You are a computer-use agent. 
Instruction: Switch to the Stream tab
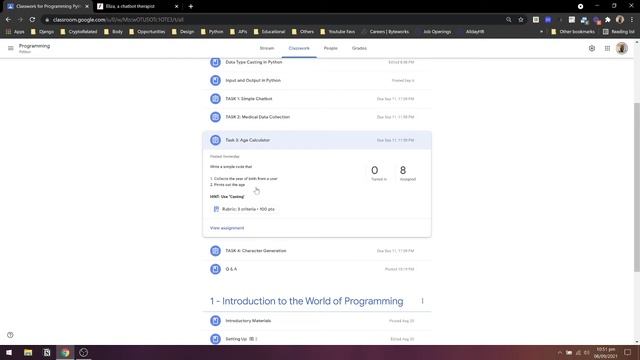(x=267, y=48)
